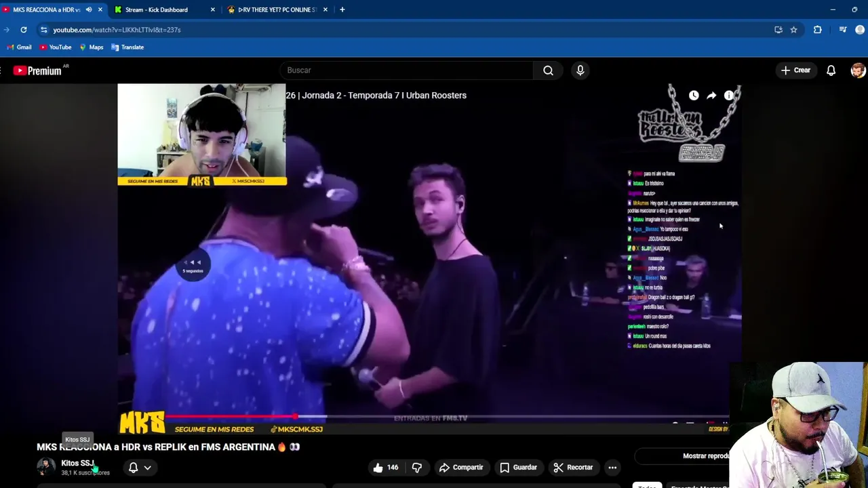The height and width of the screenshot is (488, 868).
Task: Click the info icon in the video
Action: click(x=729, y=96)
